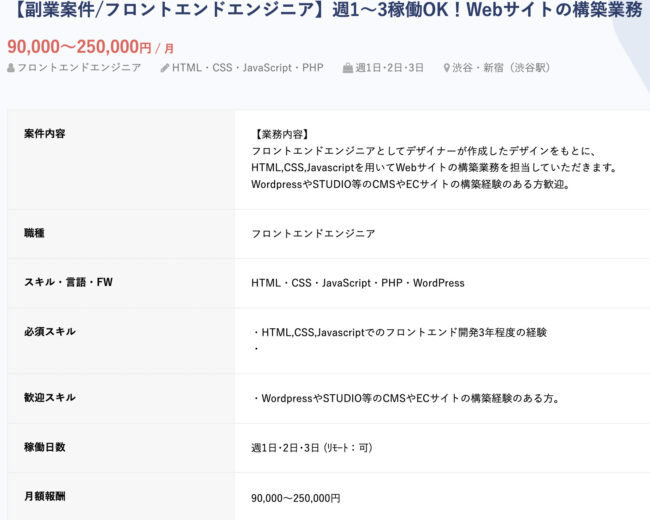Click the 稼働日数 row label

pos(45,447)
